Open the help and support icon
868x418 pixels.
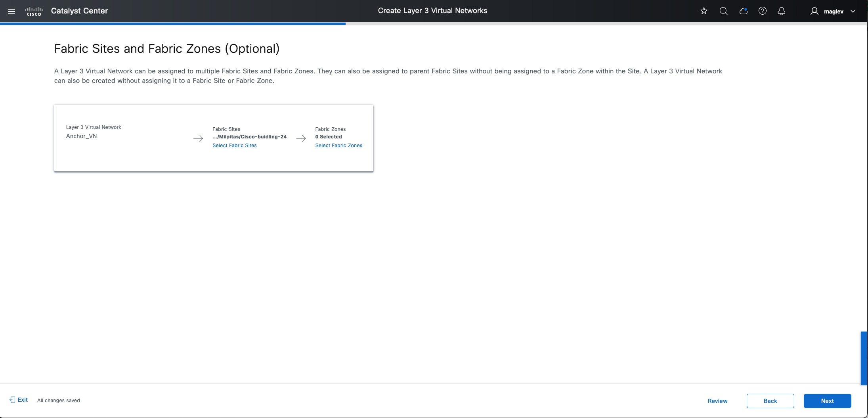pyautogui.click(x=762, y=11)
